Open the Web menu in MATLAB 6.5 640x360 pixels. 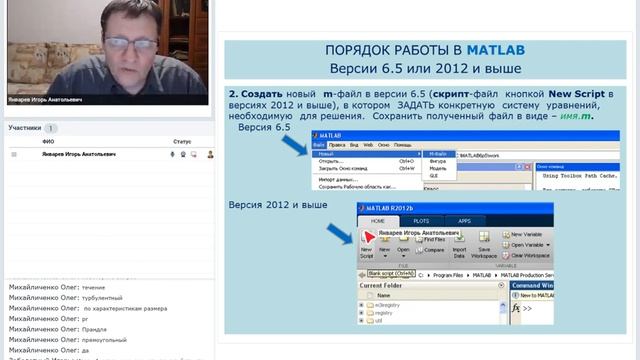(368, 145)
